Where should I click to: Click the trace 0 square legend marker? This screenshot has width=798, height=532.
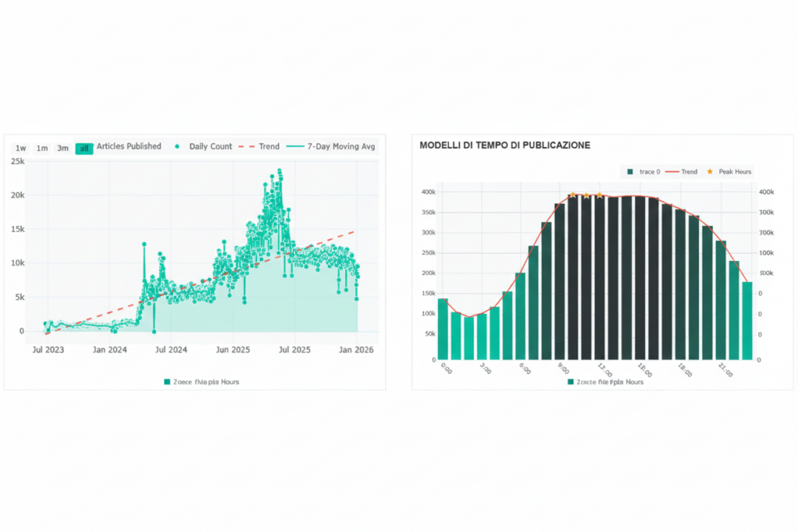[x=629, y=171]
